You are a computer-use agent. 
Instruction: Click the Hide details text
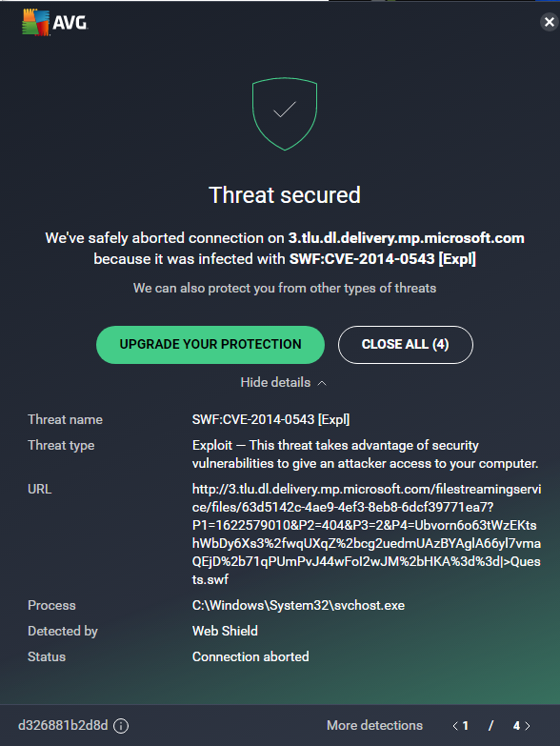point(275,382)
